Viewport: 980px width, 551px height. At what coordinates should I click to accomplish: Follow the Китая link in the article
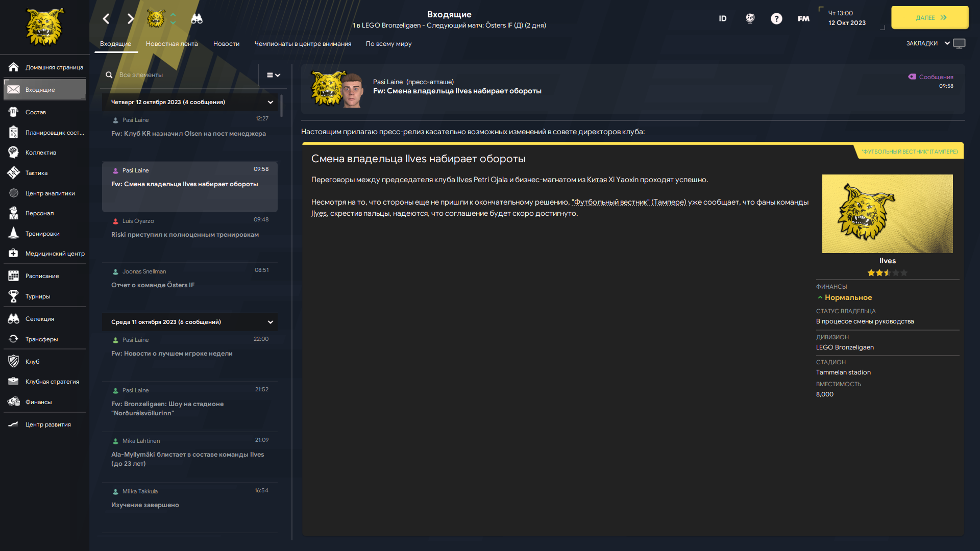coord(597,180)
